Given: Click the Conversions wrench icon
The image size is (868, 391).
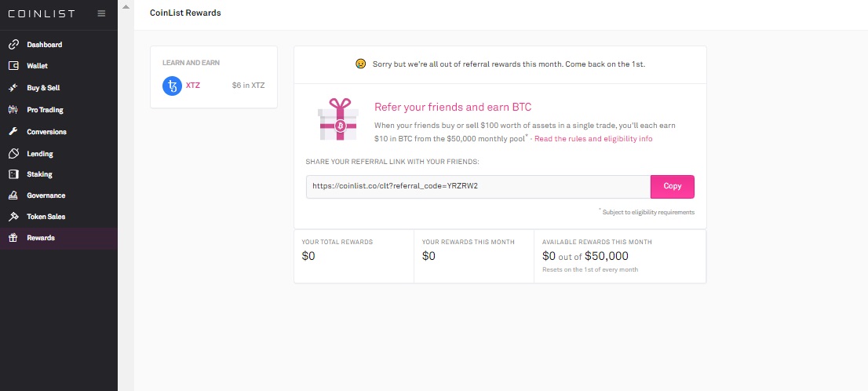Looking at the screenshot, I should point(13,132).
